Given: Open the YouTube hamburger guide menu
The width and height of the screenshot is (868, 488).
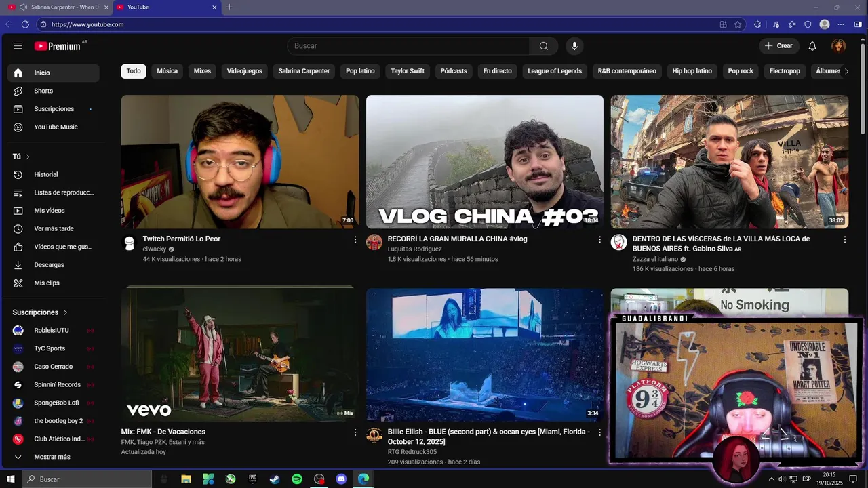Looking at the screenshot, I should (x=18, y=46).
